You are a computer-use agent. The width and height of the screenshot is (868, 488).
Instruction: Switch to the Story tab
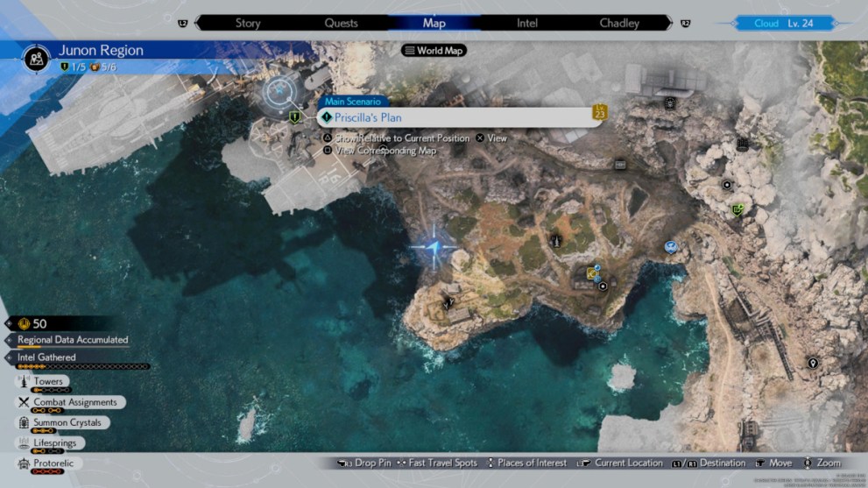point(248,23)
